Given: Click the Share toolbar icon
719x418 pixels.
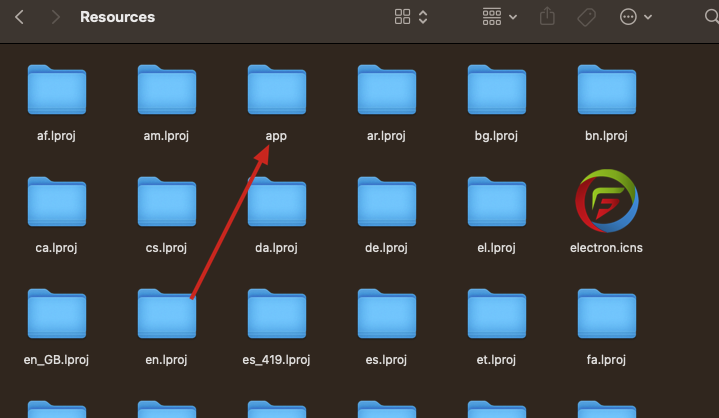Looking at the screenshot, I should (547, 17).
